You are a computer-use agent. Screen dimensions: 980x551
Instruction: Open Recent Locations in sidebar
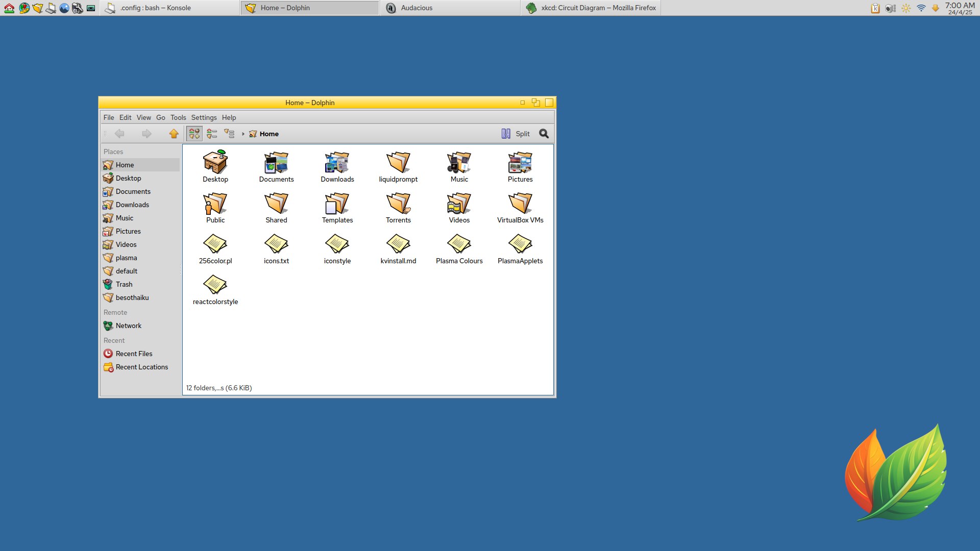(140, 367)
